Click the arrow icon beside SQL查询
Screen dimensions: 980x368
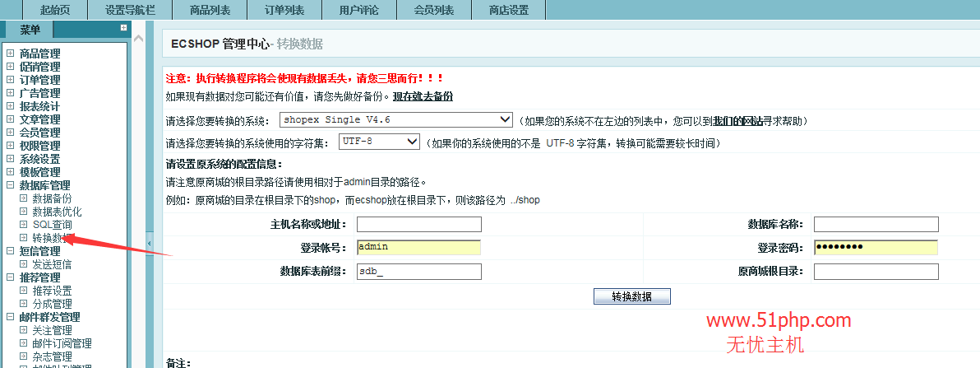point(24,225)
